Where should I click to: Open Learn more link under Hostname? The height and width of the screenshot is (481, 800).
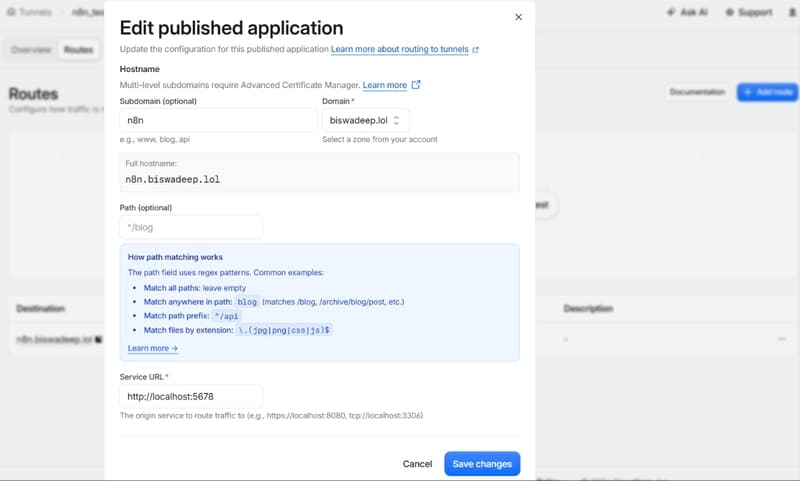385,85
